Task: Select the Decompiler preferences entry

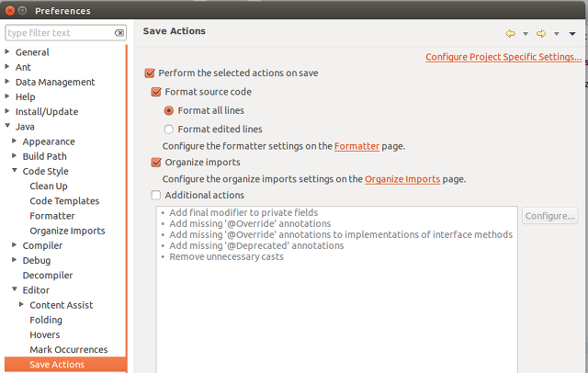Action: 47,276
